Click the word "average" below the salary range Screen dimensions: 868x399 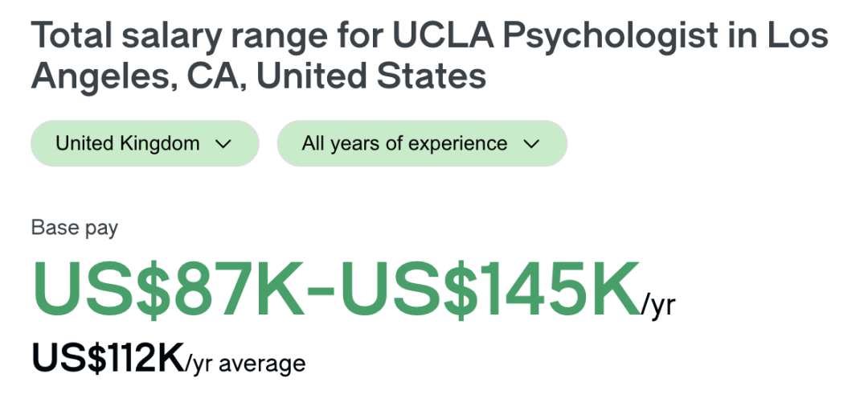click(262, 364)
